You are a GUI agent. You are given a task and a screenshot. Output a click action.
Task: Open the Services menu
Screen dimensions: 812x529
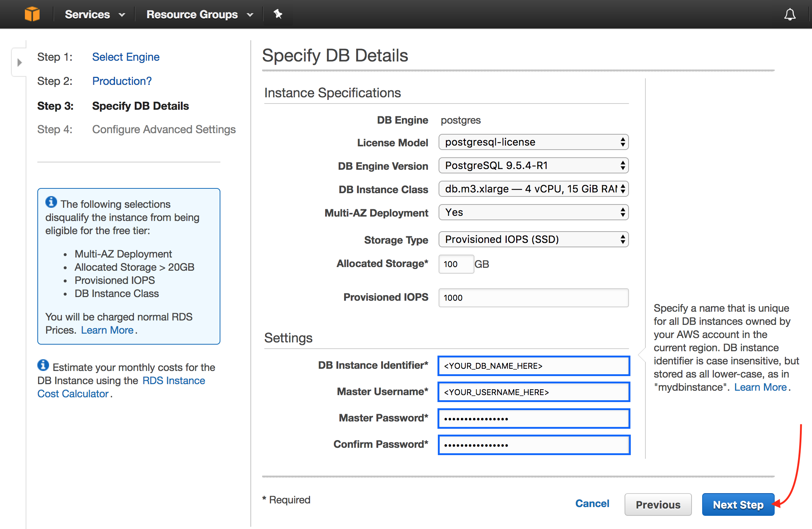tap(95, 14)
